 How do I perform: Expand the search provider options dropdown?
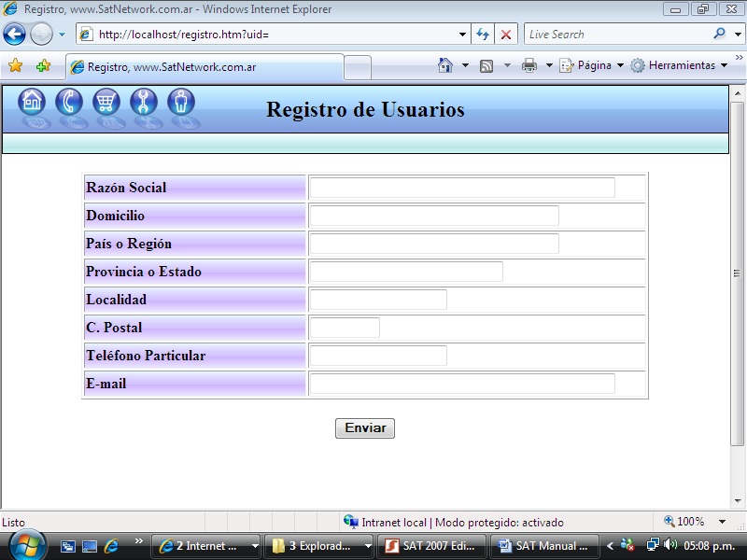pos(736,35)
